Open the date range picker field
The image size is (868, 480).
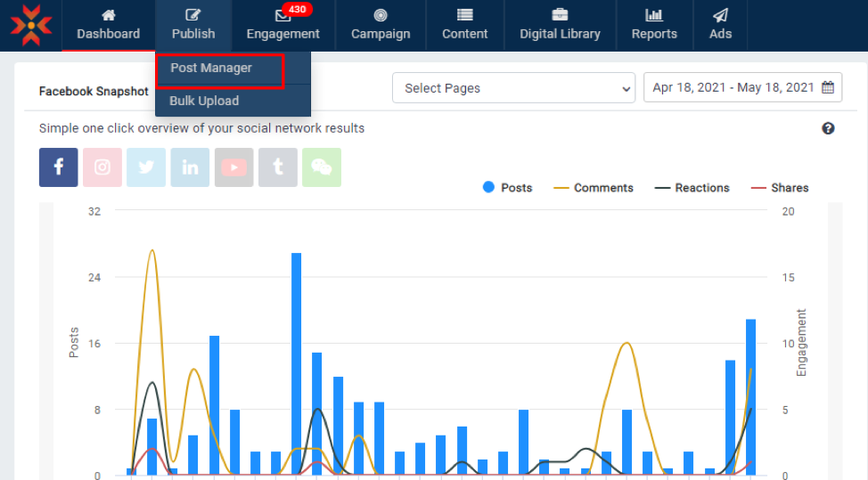(742, 88)
